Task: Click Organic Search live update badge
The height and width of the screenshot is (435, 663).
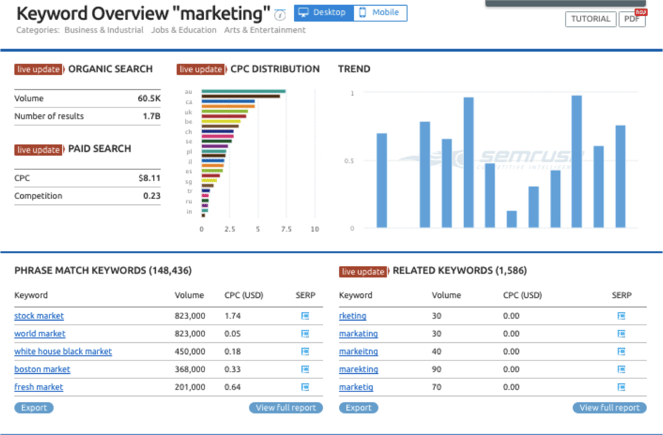Action: click(38, 69)
